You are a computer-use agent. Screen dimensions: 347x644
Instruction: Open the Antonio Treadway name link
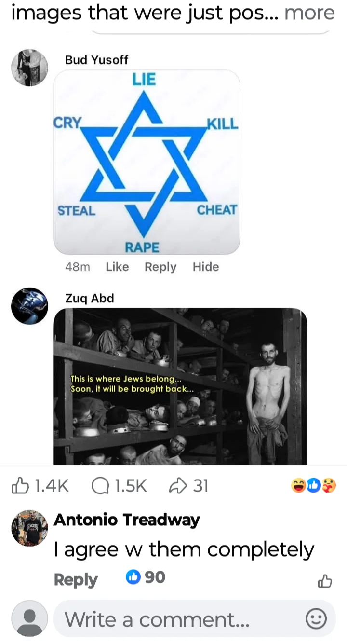(x=127, y=520)
